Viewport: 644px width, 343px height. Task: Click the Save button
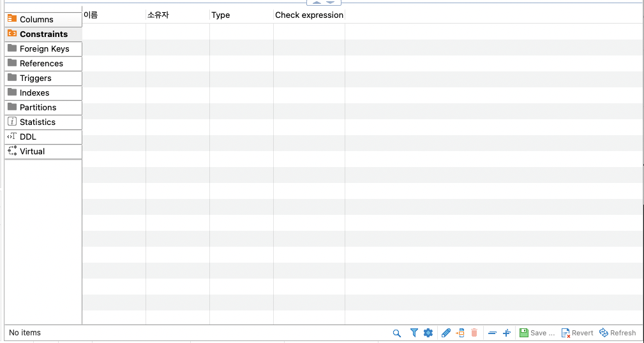tap(537, 333)
